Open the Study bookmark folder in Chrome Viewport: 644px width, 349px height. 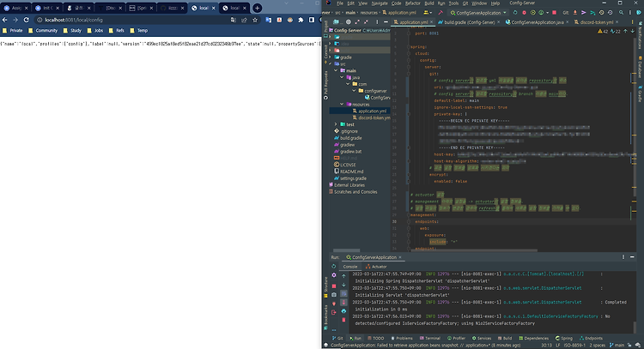click(x=72, y=30)
